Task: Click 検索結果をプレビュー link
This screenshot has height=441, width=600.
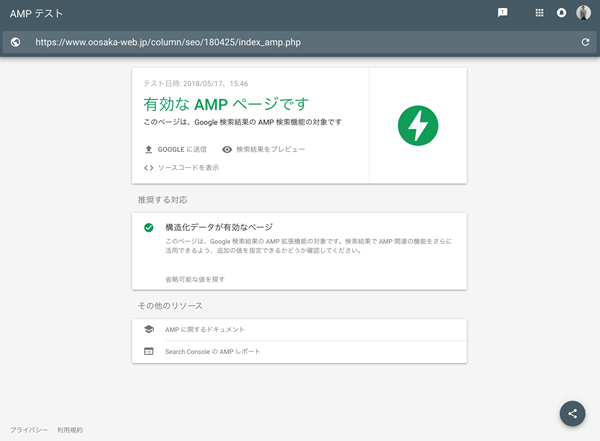Action: coord(271,149)
